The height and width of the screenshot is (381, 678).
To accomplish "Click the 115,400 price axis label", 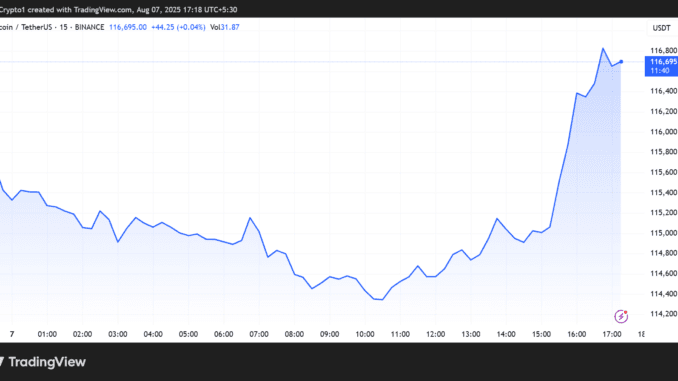I will [664, 192].
